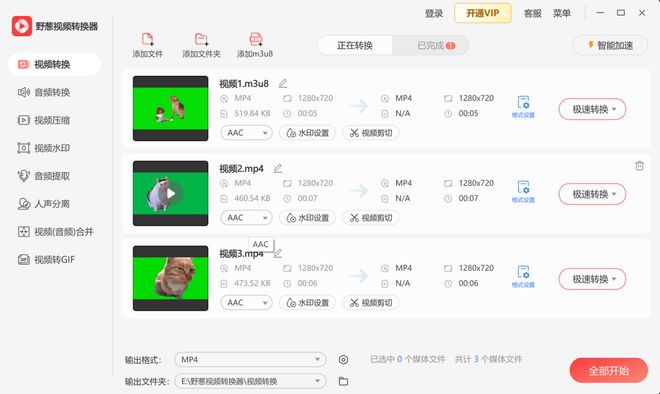Rename 视频1.m3u8 with its pencil icon
This screenshot has height=394, width=660.
283,83
